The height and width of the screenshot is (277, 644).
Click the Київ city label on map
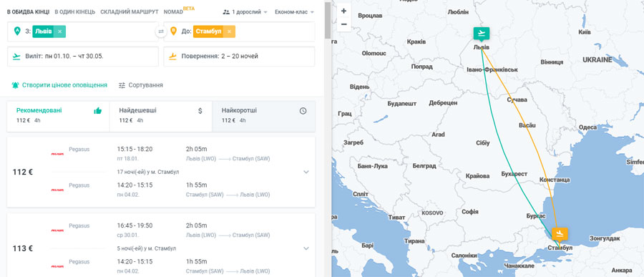pyautogui.click(x=585, y=32)
